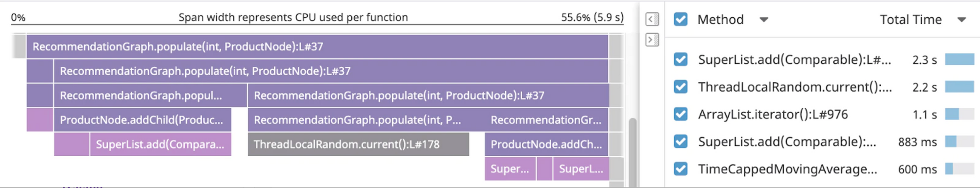Uncheck ArrayList.iterator():L#976 checkbox
Viewport: 980px width, 188px height.
click(x=680, y=114)
